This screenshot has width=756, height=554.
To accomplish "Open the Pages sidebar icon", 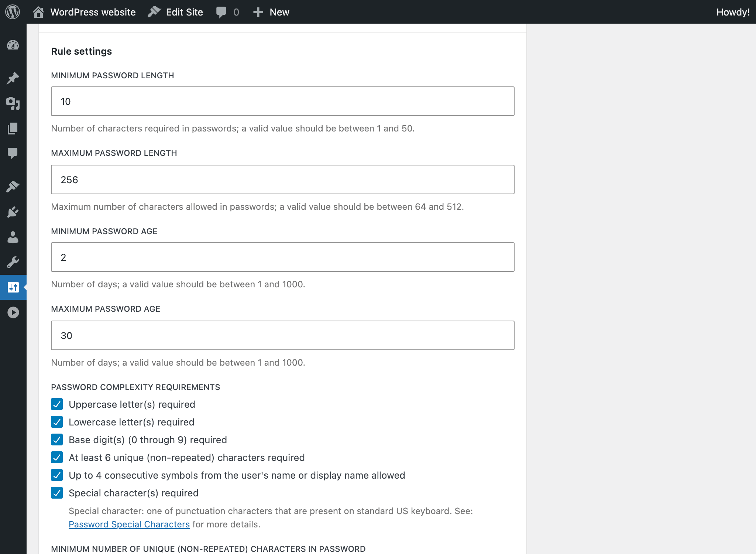I will [13, 128].
